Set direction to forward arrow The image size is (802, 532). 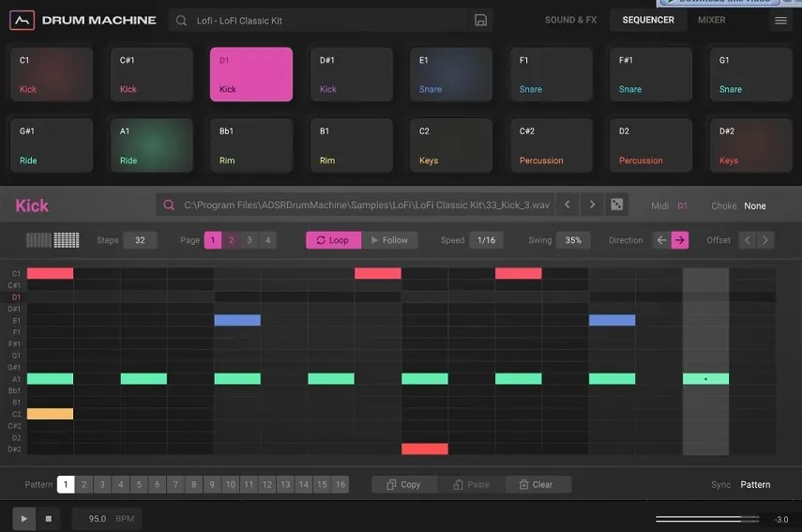(x=680, y=240)
